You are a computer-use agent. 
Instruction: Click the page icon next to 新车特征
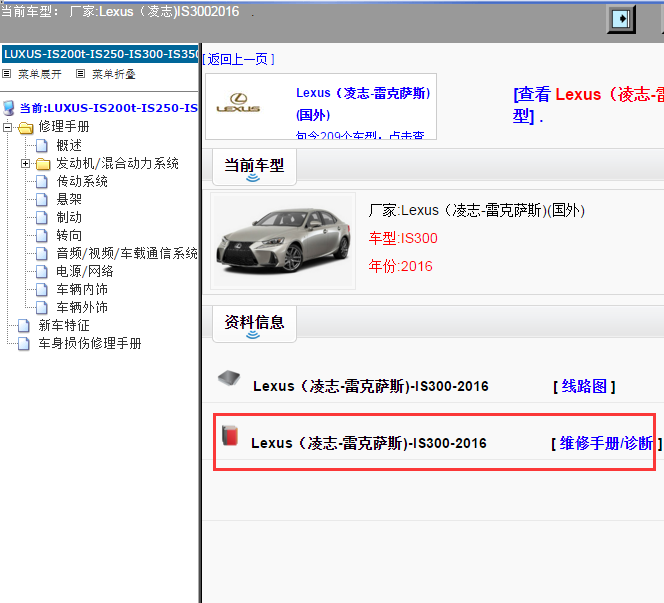24,326
